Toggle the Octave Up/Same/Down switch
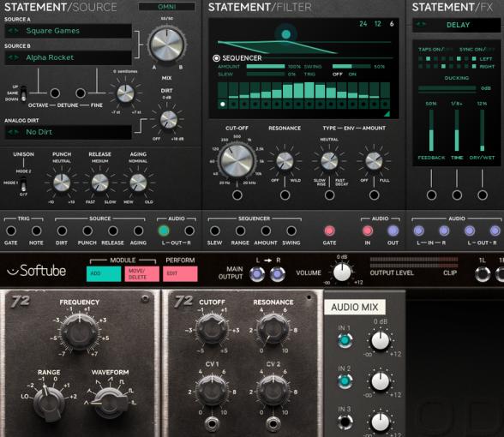This screenshot has width=504, height=437. (23, 93)
